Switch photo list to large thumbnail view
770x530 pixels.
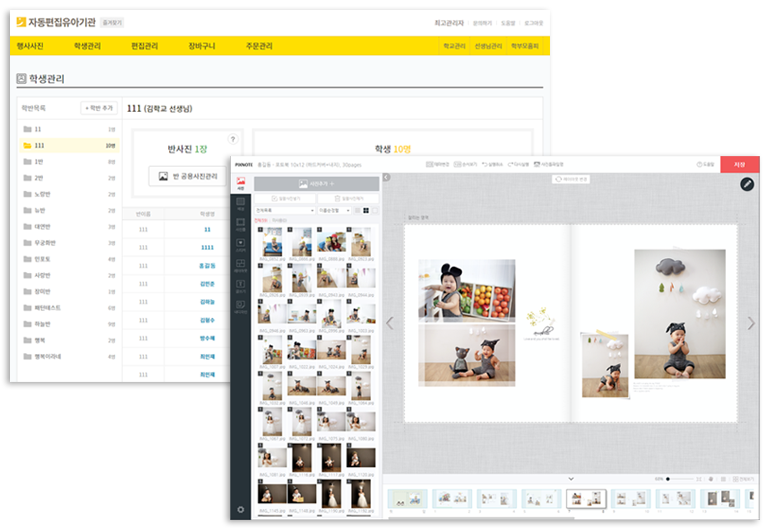click(375, 210)
